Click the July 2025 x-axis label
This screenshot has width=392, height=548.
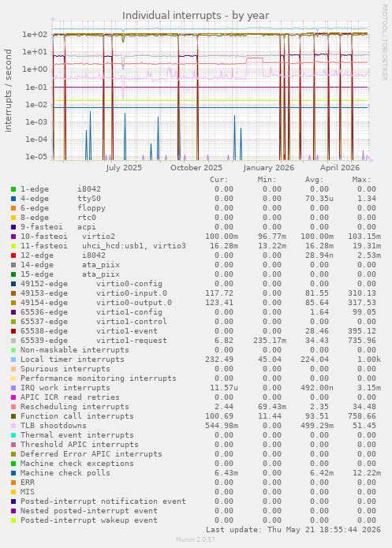point(124,168)
